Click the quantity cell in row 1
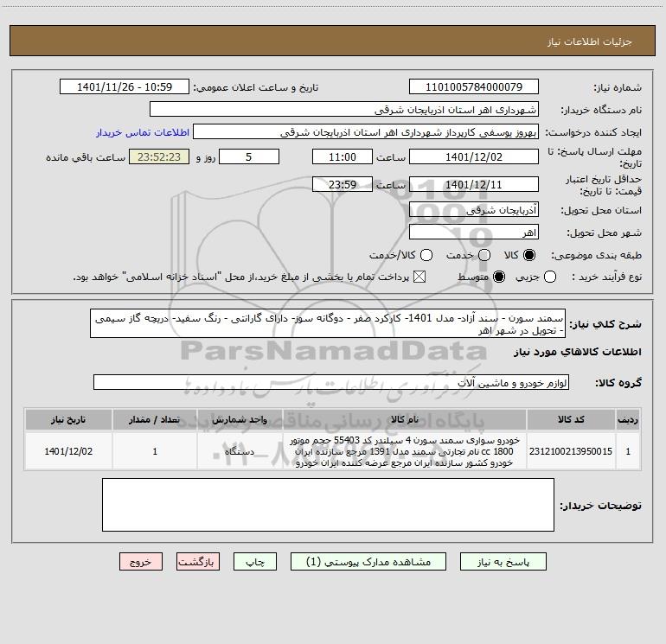This screenshot has height=644, width=666. click(x=155, y=451)
